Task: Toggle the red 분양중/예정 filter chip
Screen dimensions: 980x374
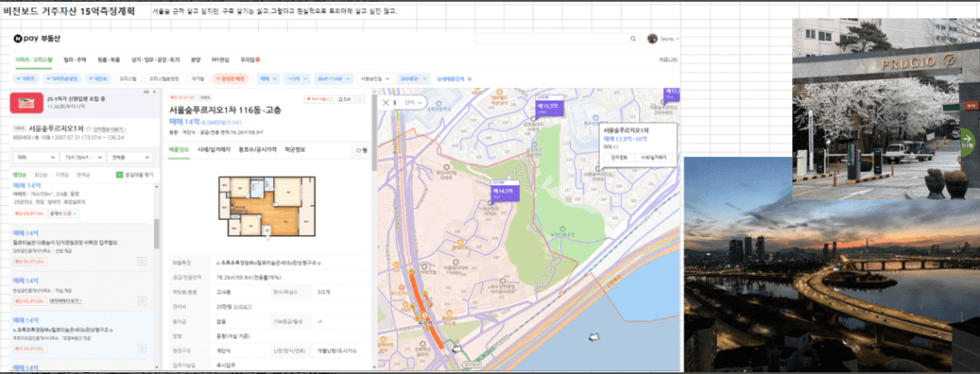Action: click(230, 79)
